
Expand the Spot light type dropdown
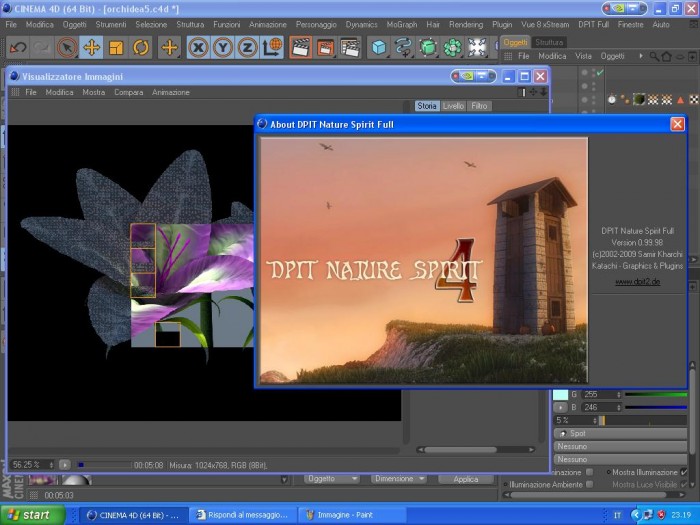(620, 433)
